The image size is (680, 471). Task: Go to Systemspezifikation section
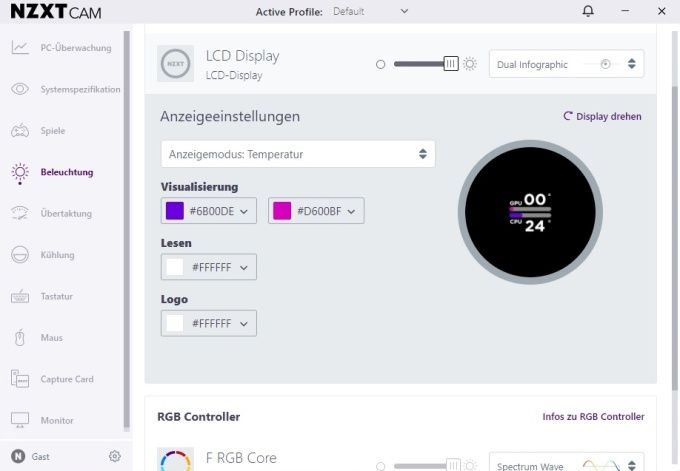pos(80,89)
